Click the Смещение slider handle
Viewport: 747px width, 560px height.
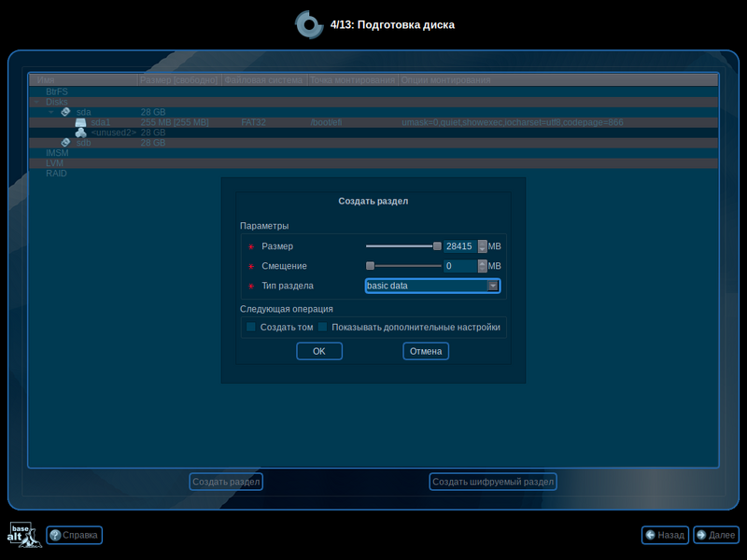point(370,266)
